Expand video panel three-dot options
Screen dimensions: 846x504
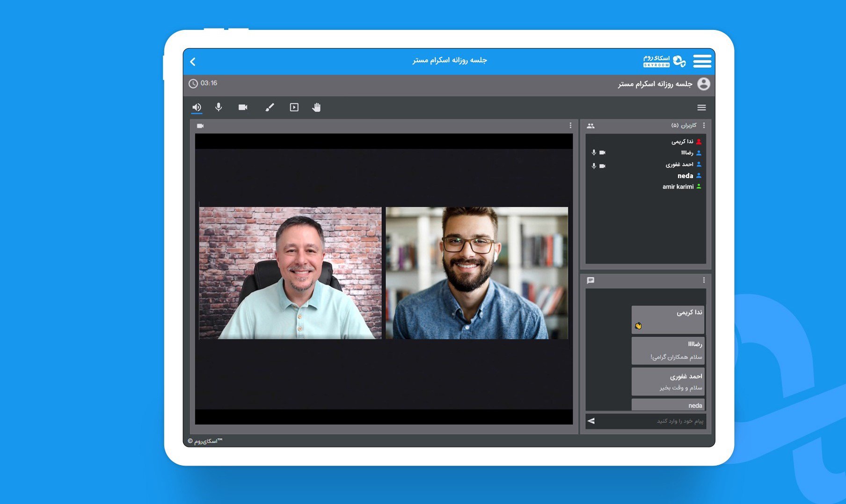click(570, 125)
